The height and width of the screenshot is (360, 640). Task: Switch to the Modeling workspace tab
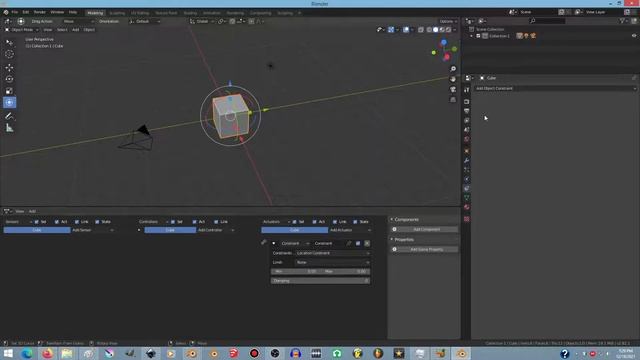click(95, 13)
